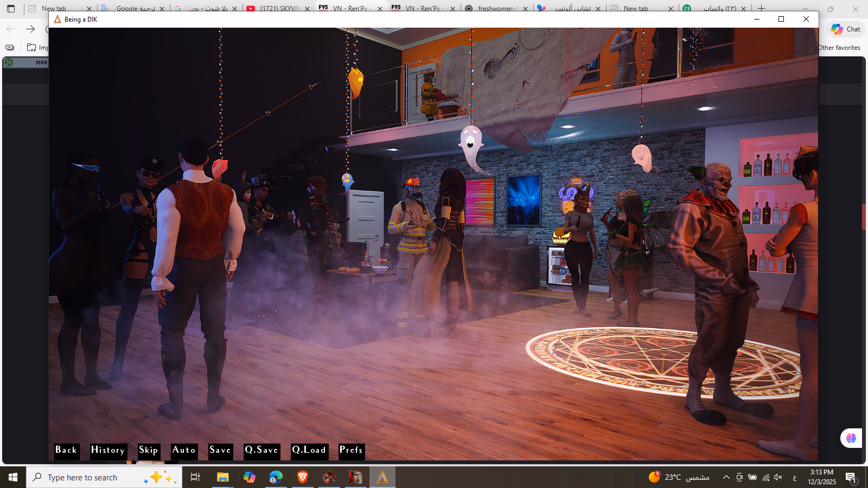Unmute the volume speaker icon in system tray
This screenshot has width=868, height=488.
pos(778,477)
